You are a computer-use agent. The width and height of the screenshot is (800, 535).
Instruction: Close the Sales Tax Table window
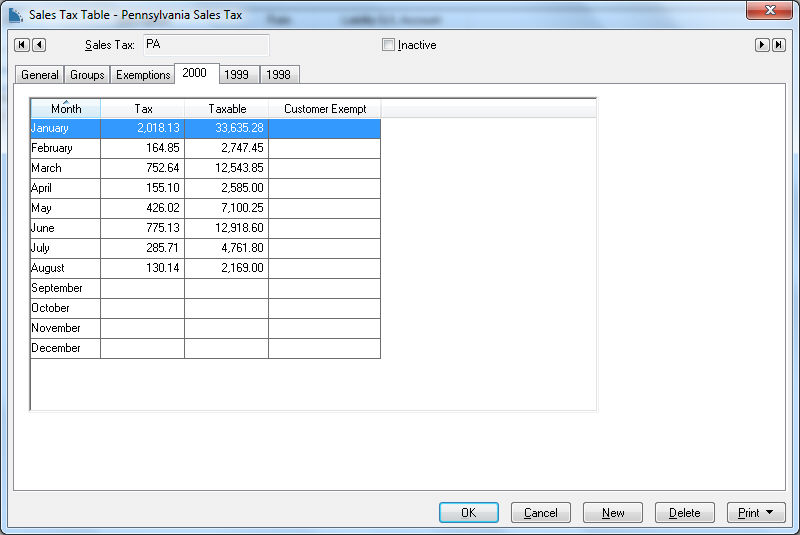770,11
